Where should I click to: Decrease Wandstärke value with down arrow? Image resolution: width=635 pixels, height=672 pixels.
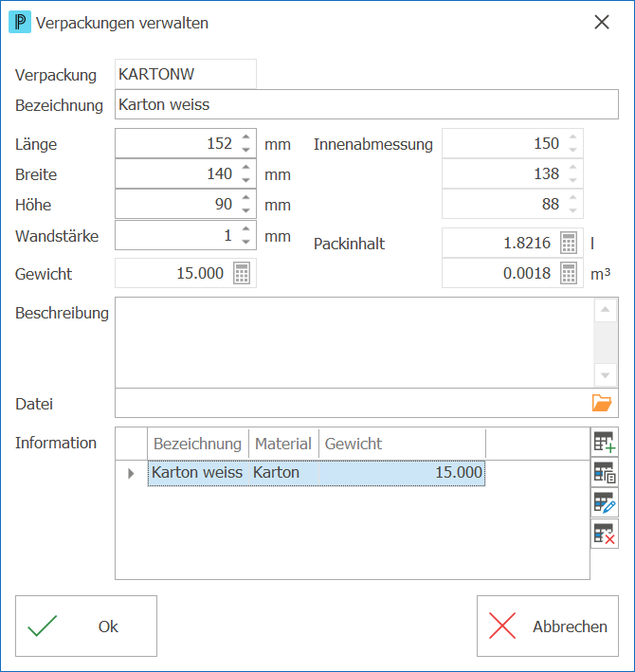tap(245, 242)
